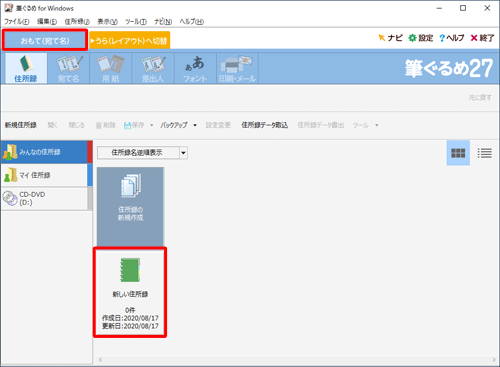The image size is (500, 367).
Task: Open the 差出人 sender toolbar icon
Action: 153,69
